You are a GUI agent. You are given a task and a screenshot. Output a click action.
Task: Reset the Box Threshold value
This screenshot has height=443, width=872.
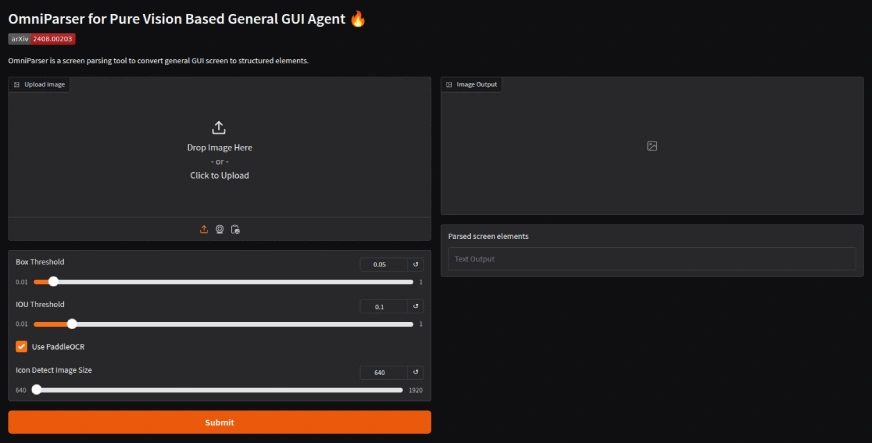pos(415,264)
